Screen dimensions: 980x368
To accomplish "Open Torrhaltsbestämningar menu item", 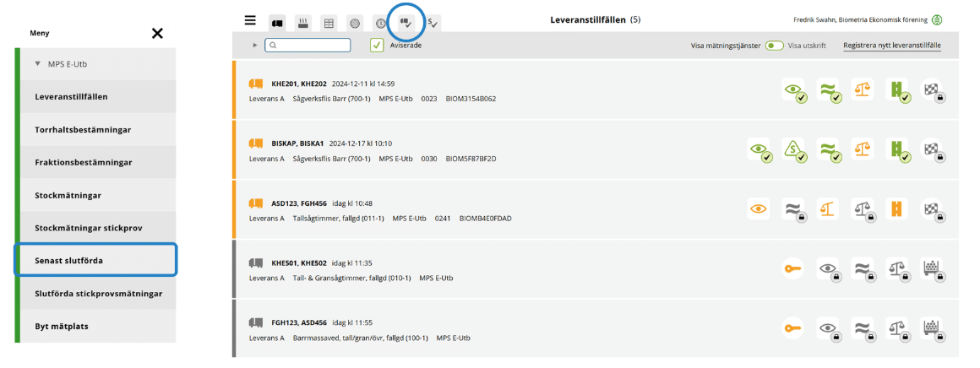I will tap(98, 130).
